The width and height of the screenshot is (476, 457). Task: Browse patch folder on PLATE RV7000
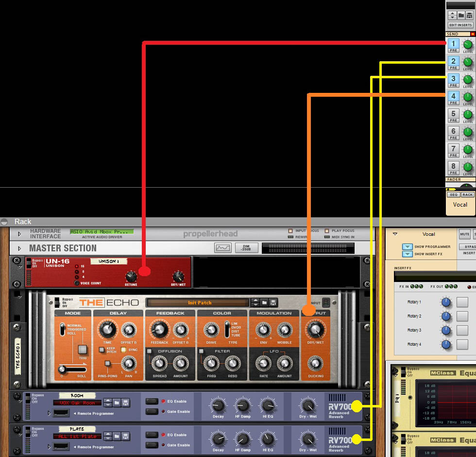117,437
